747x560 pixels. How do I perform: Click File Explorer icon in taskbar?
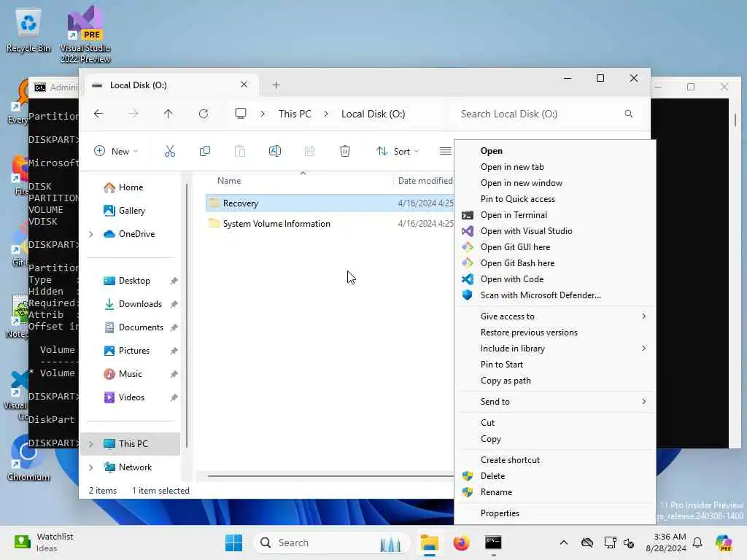(429, 542)
